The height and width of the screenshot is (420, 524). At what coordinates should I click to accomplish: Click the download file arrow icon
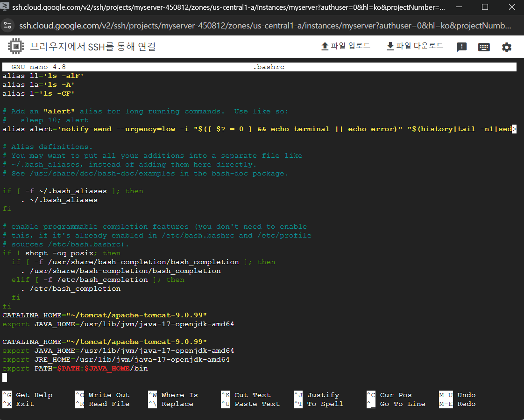(390, 46)
